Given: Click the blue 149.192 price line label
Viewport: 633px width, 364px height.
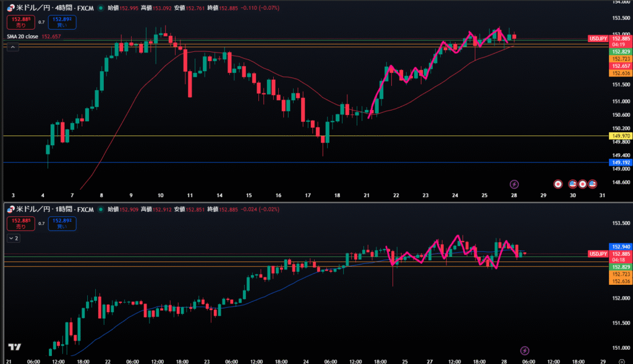Looking at the screenshot, I should coord(619,163).
